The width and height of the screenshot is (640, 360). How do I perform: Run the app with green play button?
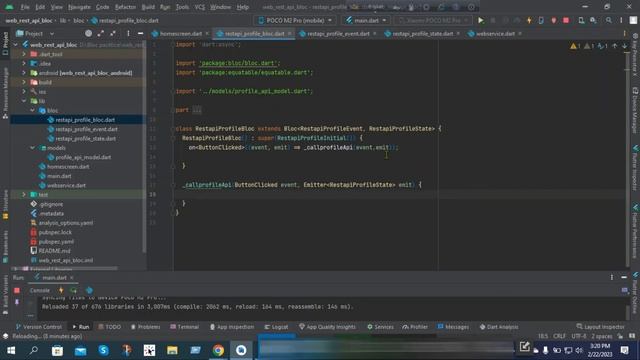pyautogui.click(x=480, y=20)
